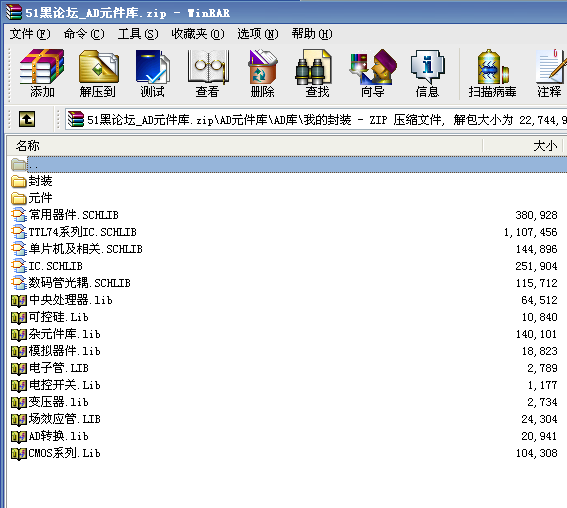
Task: Click the 查看 (View) toolbar icon
Action: (x=208, y=67)
